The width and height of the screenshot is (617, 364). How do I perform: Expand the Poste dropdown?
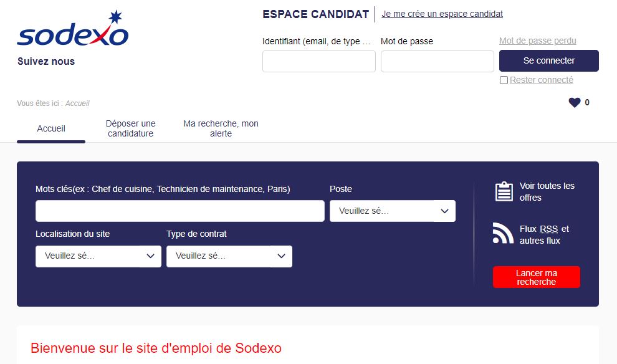click(392, 211)
